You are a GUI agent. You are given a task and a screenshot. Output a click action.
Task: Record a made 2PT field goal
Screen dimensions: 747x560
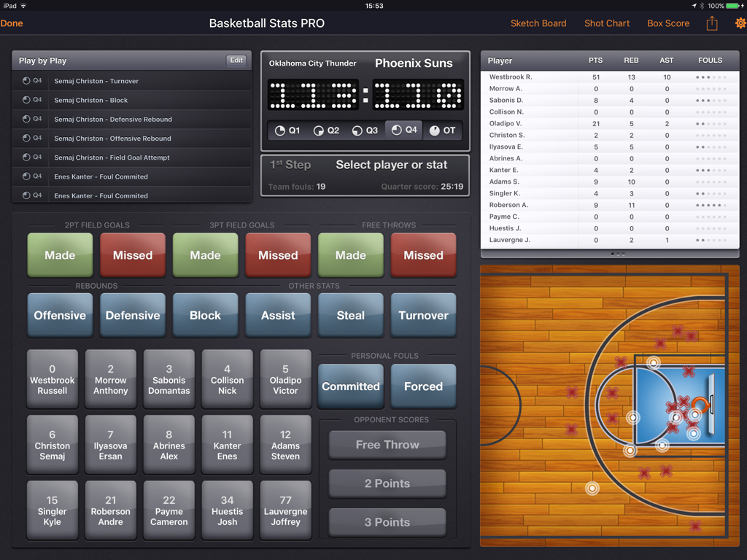[59, 255]
